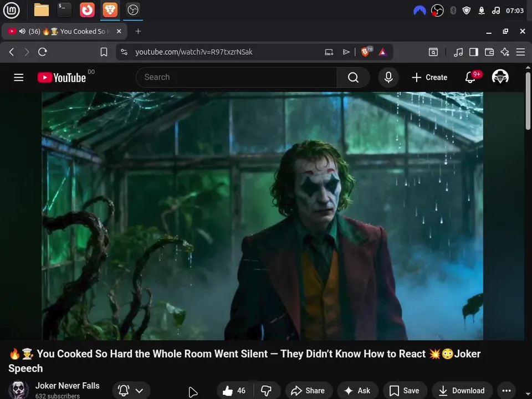The width and height of the screenshot is (532, 399).
Task: Go to YouTube home via logo
Action: pos(62,78)
